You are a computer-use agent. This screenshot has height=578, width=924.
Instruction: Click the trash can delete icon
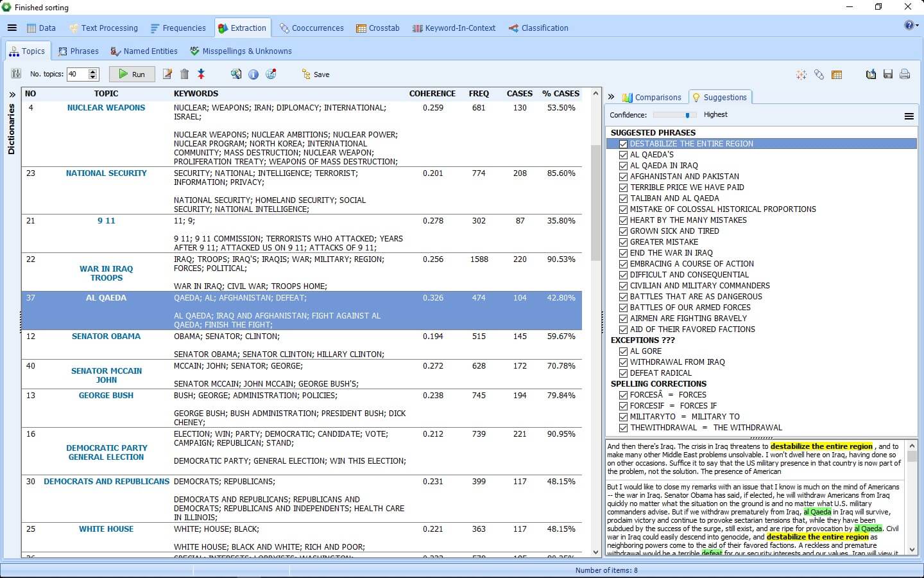coord(185,74)
